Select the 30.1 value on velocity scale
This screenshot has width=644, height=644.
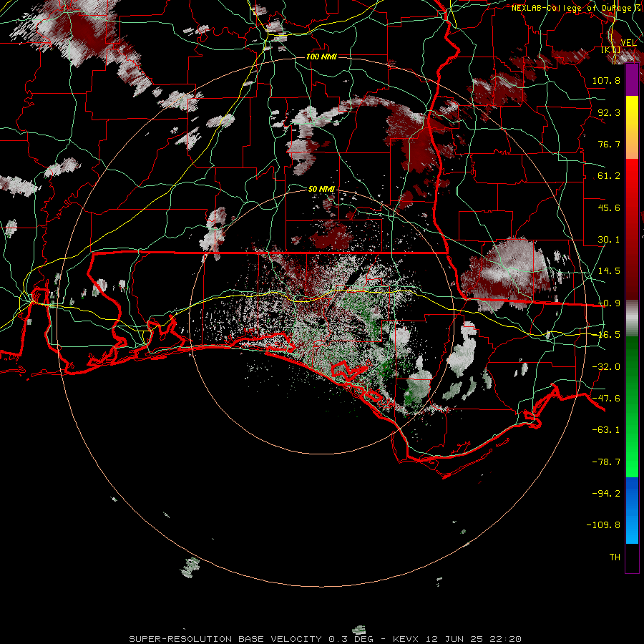pos(609,240)
